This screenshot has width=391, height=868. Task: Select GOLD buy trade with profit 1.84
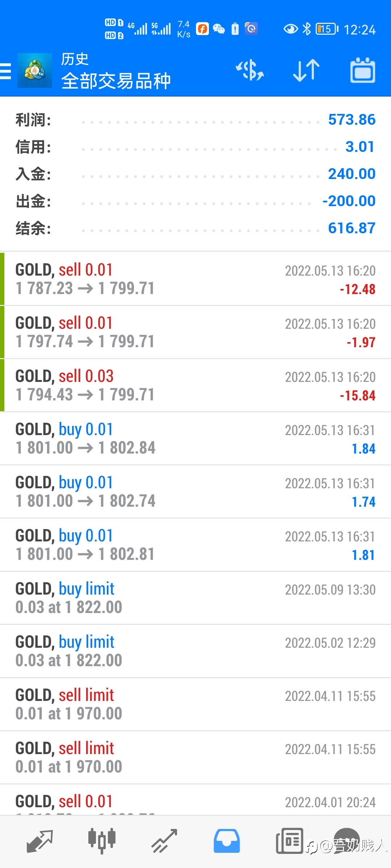click(x=195, y=438)
